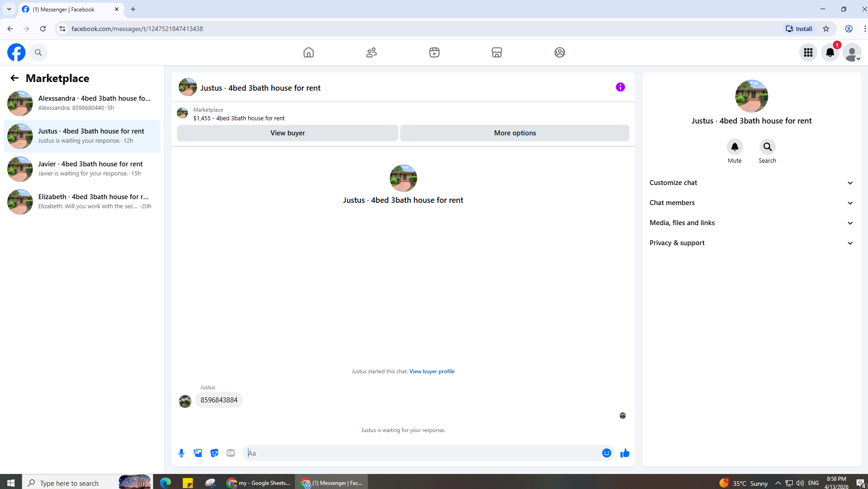Record a voice clip with microphone icon

[181, 453]
